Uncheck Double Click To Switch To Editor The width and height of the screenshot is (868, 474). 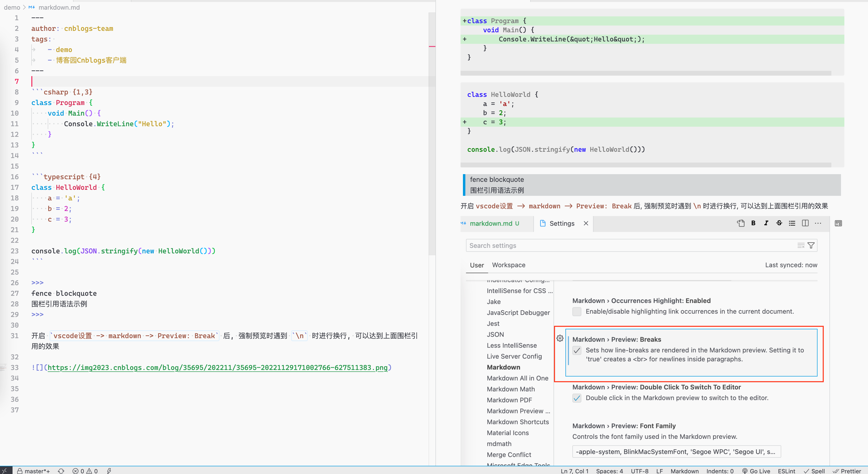577,398
